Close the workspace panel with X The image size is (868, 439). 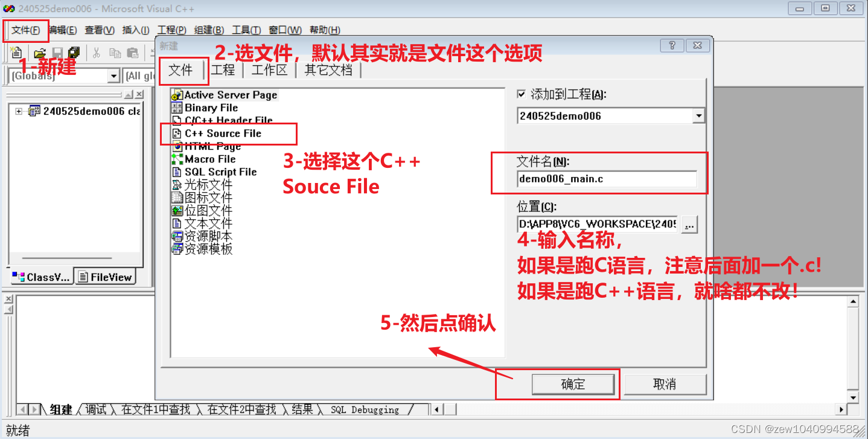[x=139, y=94]
